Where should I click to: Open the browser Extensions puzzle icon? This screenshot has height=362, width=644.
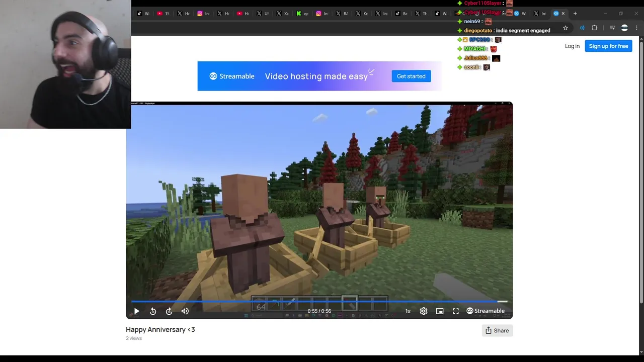tap(594, 28)
